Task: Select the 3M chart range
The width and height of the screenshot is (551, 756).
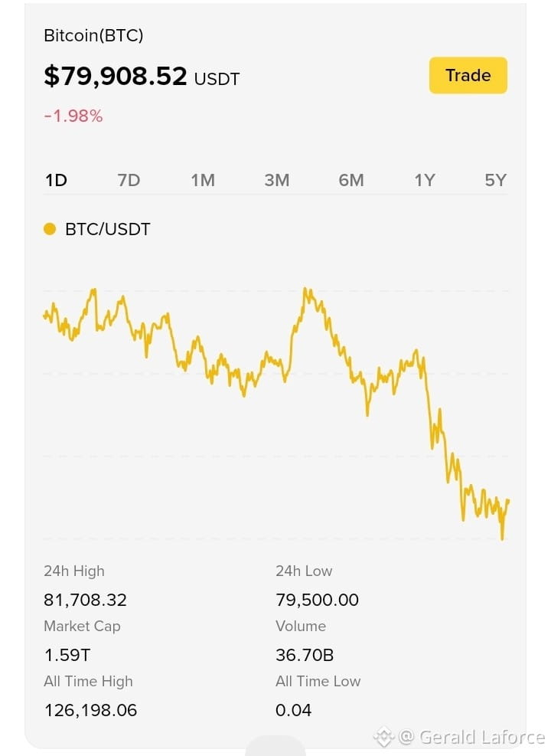Action: tap(277, 180)
